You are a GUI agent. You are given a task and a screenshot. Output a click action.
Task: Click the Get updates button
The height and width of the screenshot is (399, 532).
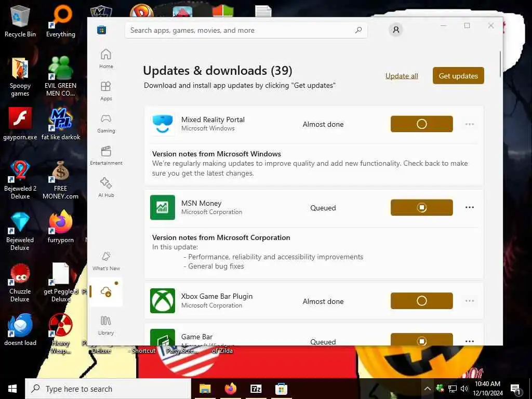[x=458, y=76]
